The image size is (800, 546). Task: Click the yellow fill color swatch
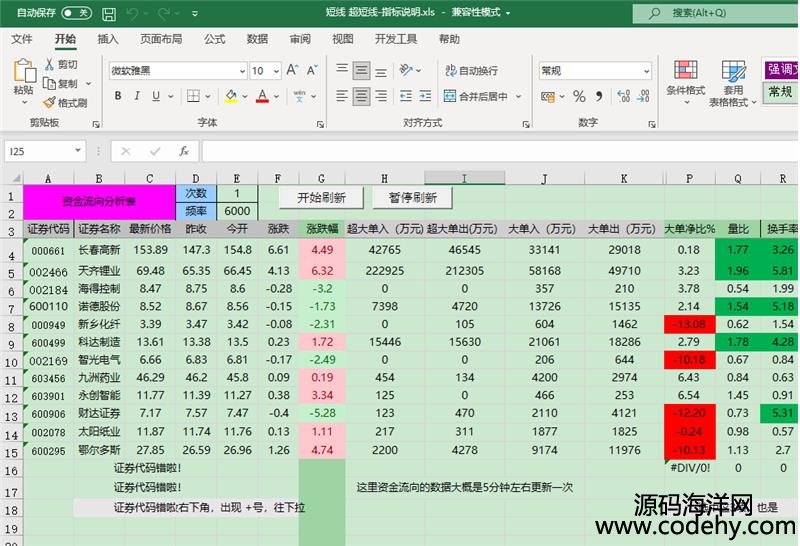click(x=231, y=97)
